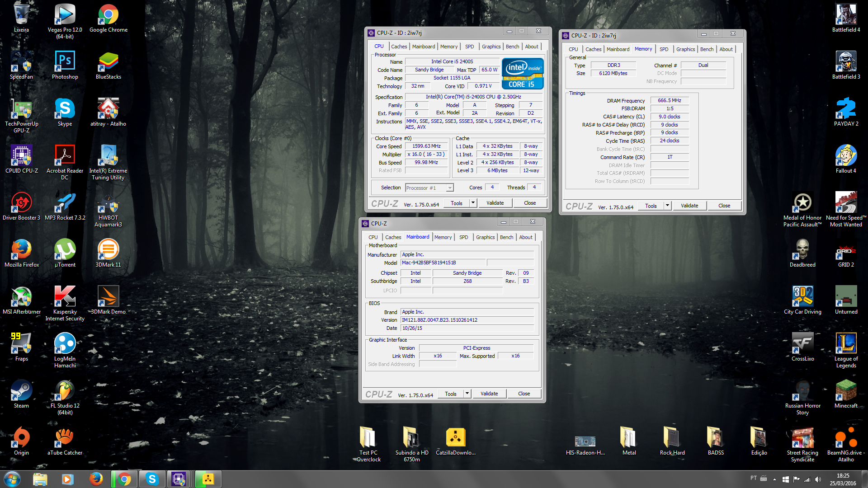868x488 pixels.
Task: Open CatzillaDownlo... desktop icon
Action: pyautogui.click(x=456, y=441)
